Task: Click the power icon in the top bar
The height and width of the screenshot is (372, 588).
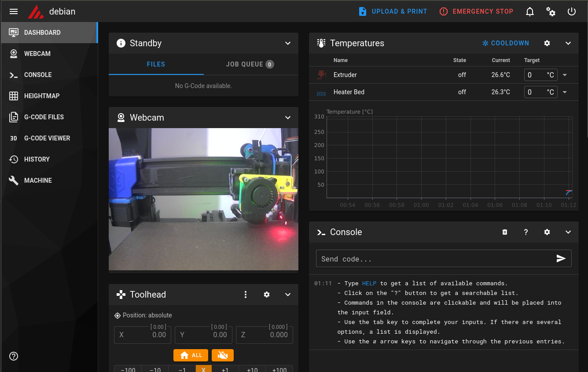Action: 572,11
